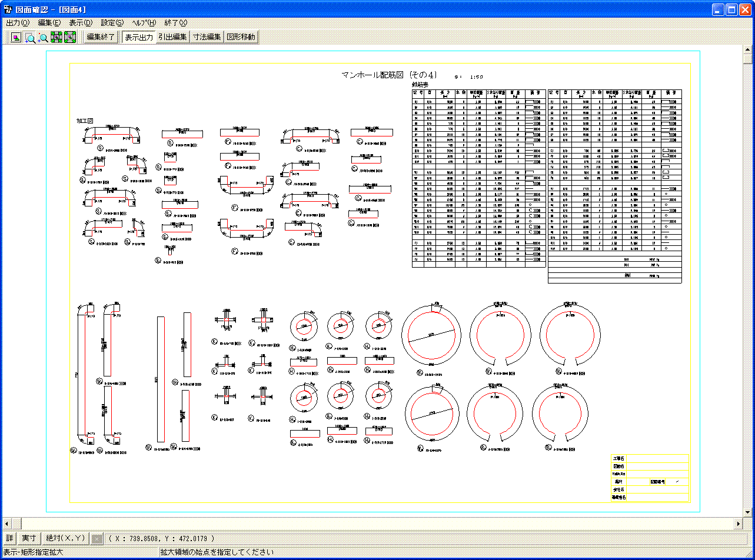Click the green outward-arrows view icon
Image resolution: width=755 pixels, height=560 pixels.
coord(71,38)
